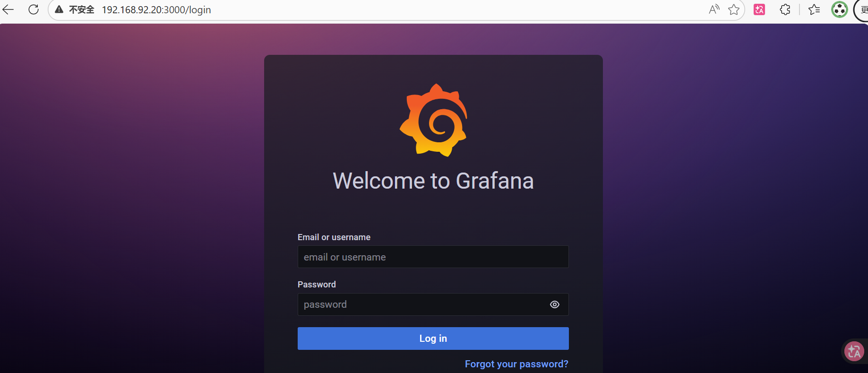
Task: Open the browser extensions puzzle icon
Action: (x=785, y=9)
